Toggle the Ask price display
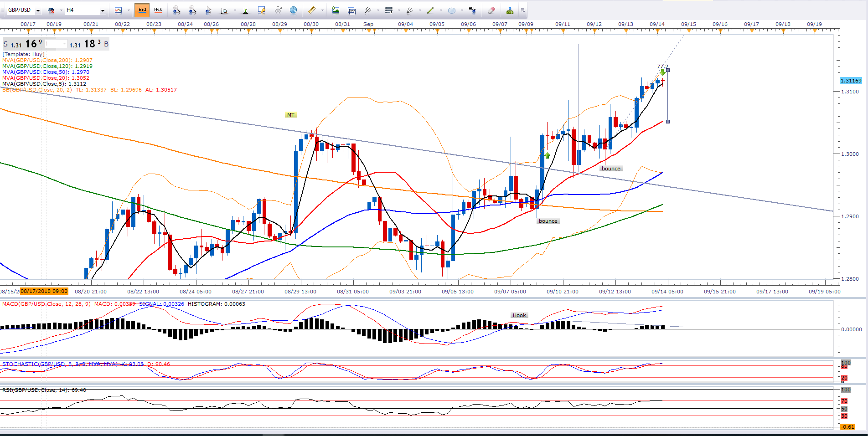 pos(158,10)
